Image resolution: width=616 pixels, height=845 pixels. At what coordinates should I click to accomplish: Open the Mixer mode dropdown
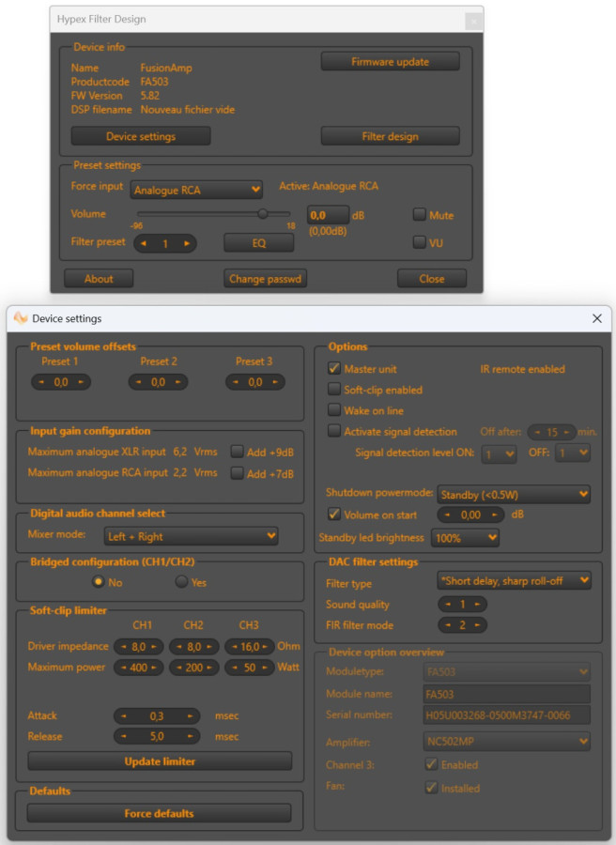click(x=191, y=536)
